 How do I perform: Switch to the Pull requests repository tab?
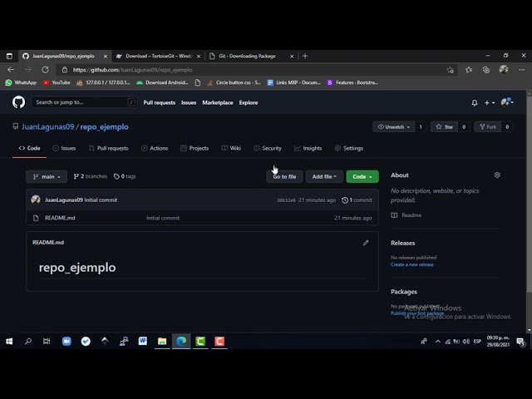pos(109,148)
